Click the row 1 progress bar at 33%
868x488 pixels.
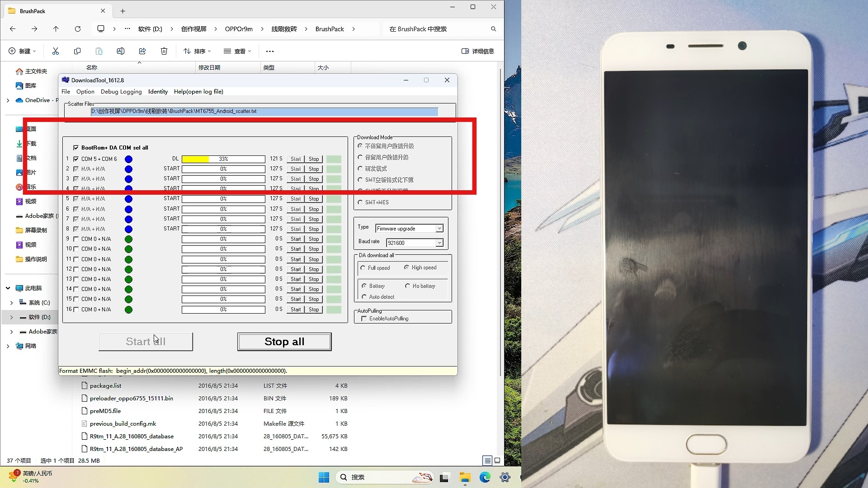[223, 159]
